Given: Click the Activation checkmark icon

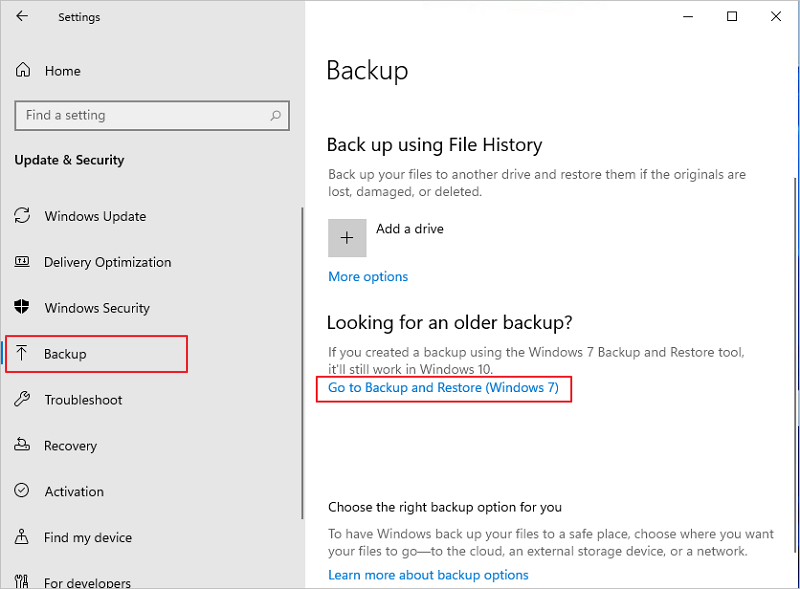Looking at the screenshot, I should coord(23,492).
